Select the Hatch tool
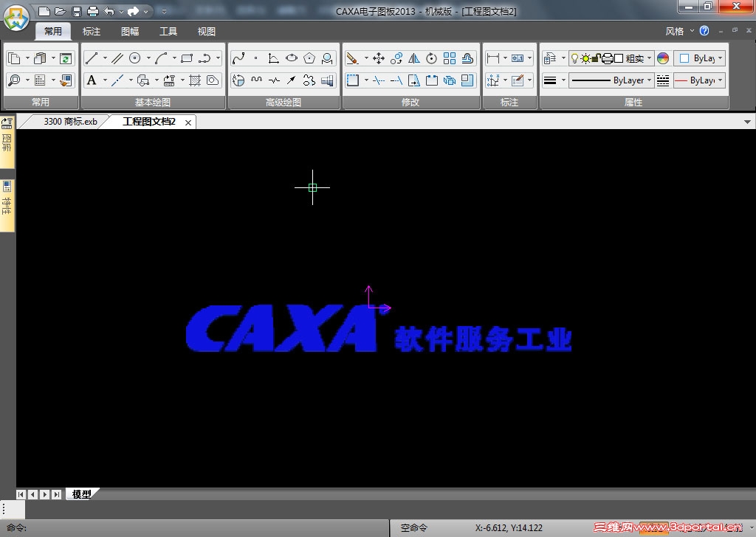The height and width of the screenshot is (537, 756). click(x=195, y=80)
